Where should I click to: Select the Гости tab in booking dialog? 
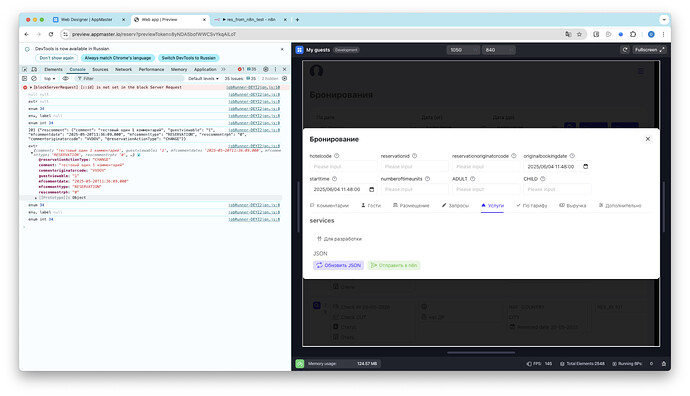pos(371,205)
